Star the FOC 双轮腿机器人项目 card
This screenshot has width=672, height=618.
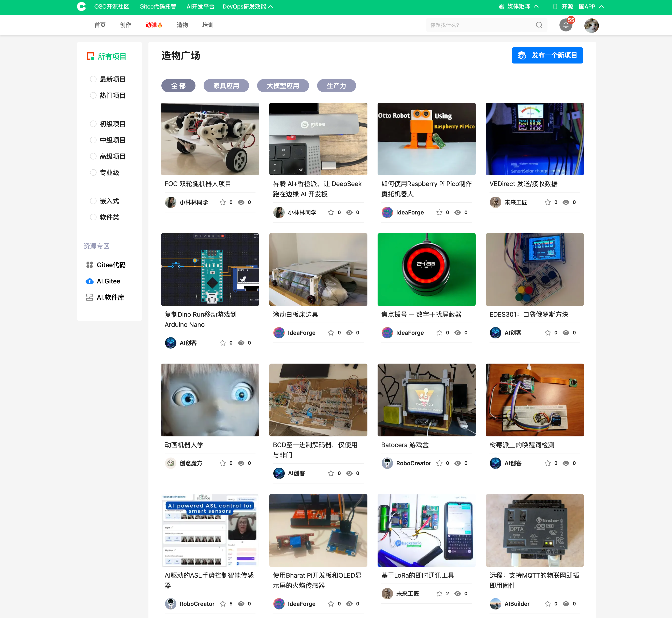click(x=223, y=202)
